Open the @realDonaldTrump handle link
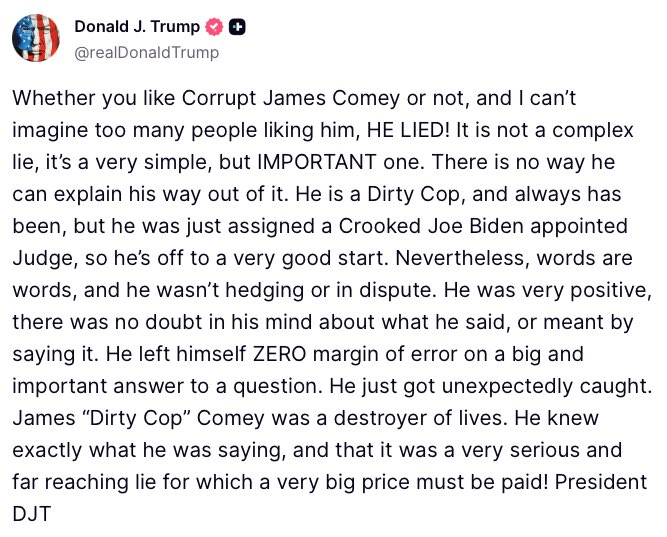This screenshot has height=537, width=667. 147,53
